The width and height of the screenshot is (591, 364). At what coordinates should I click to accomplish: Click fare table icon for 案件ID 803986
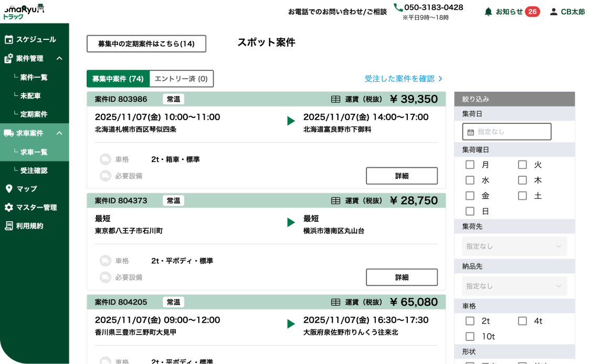(336, 99)
